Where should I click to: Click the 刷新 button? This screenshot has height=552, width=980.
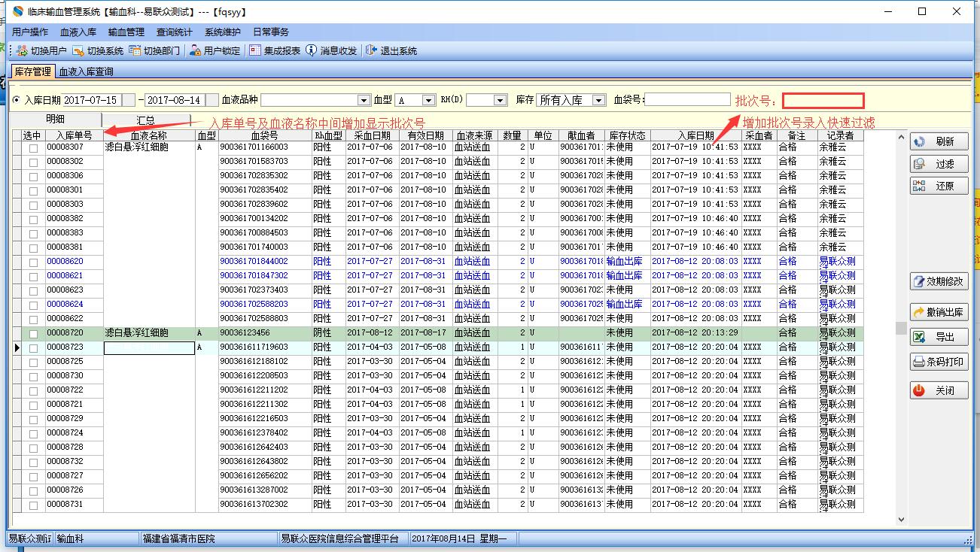pos(939,141)
